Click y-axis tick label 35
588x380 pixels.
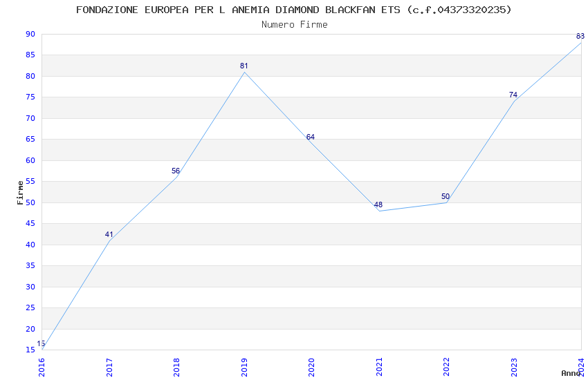click(x=30, y=265)
